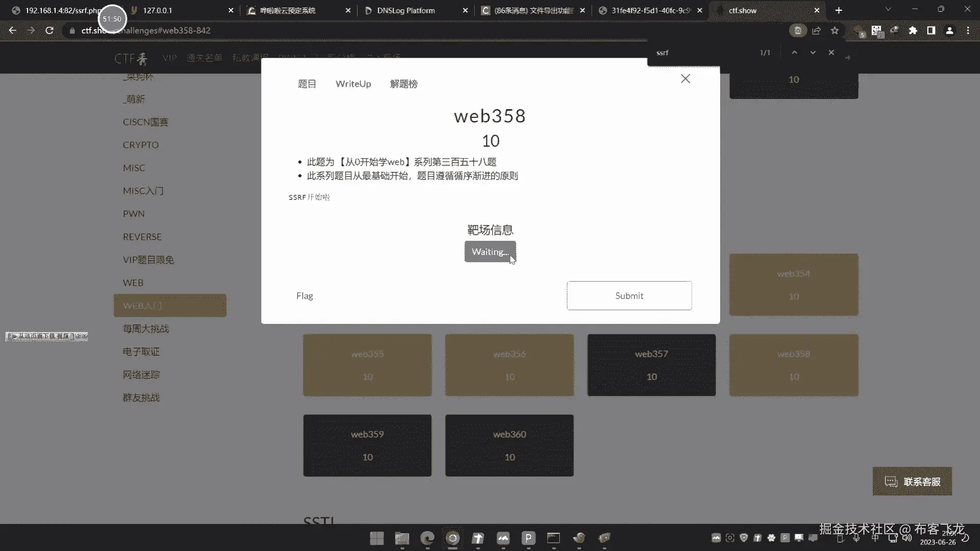
Task: Switch to the 解题榜 tab
Action: 403,84
